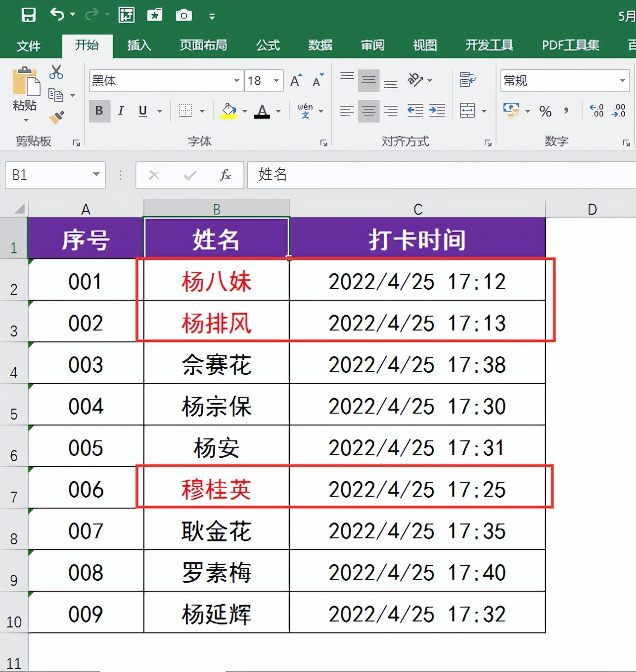
Task: Click the Orientation text angle icon
Action: click(415, 80)
